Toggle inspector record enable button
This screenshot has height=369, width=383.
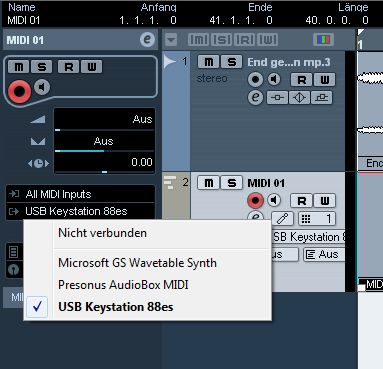(x=19, y=91)
